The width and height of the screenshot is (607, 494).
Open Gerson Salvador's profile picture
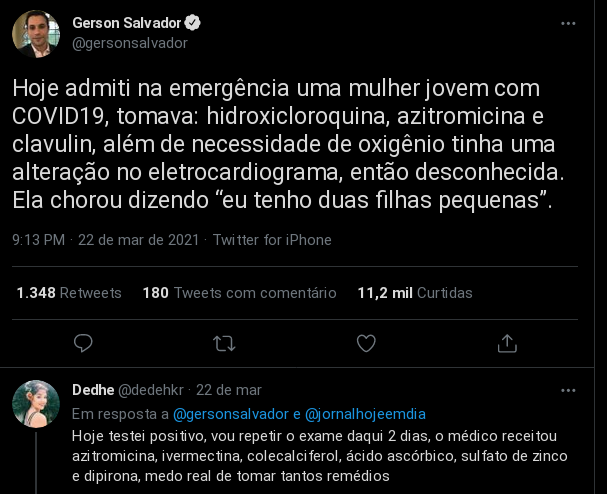coord(36,33)
